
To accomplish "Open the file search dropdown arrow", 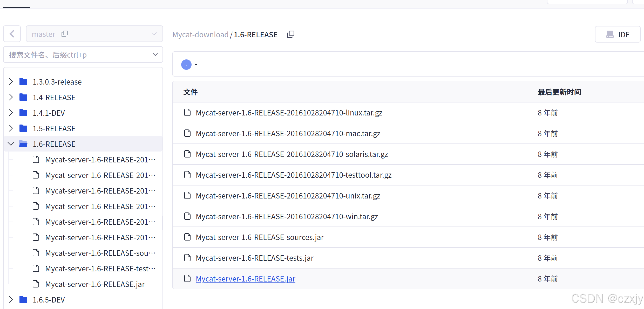I will [155, 54].
